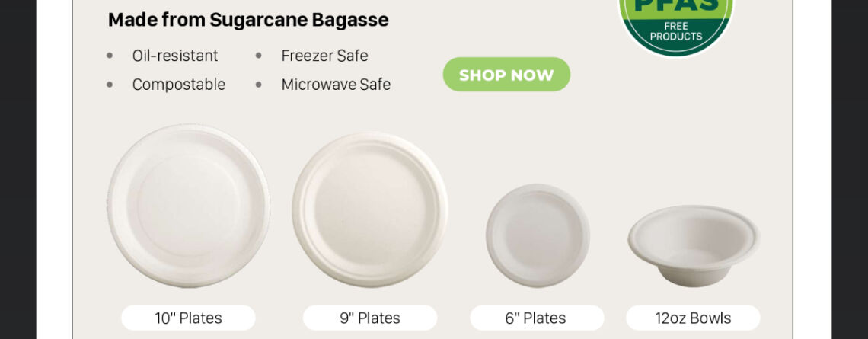The image size is (868, 339).
Task: Click the Oil-resistant feature text
Action: [x=175, y=56]
